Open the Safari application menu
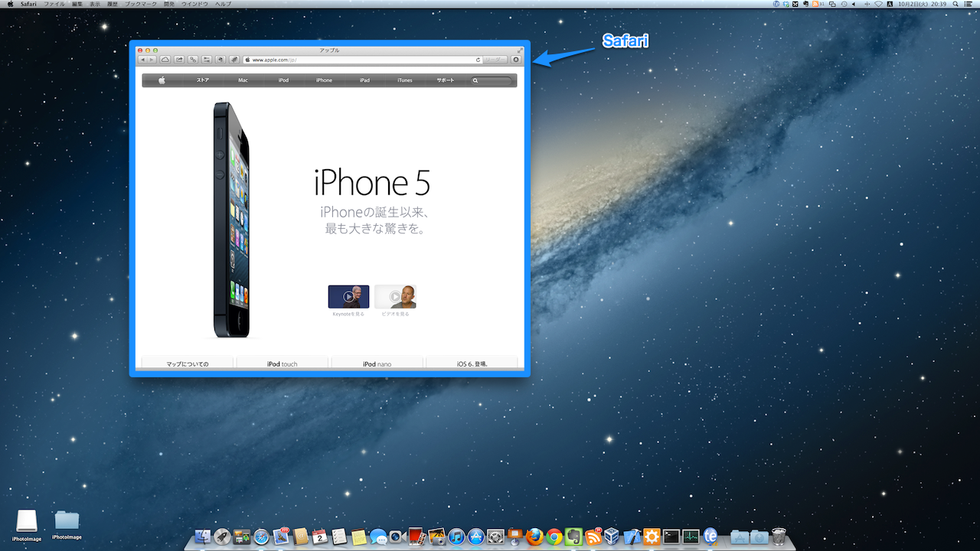The width and height of the screenshot is (980, 551). click(x=28, y=4)
